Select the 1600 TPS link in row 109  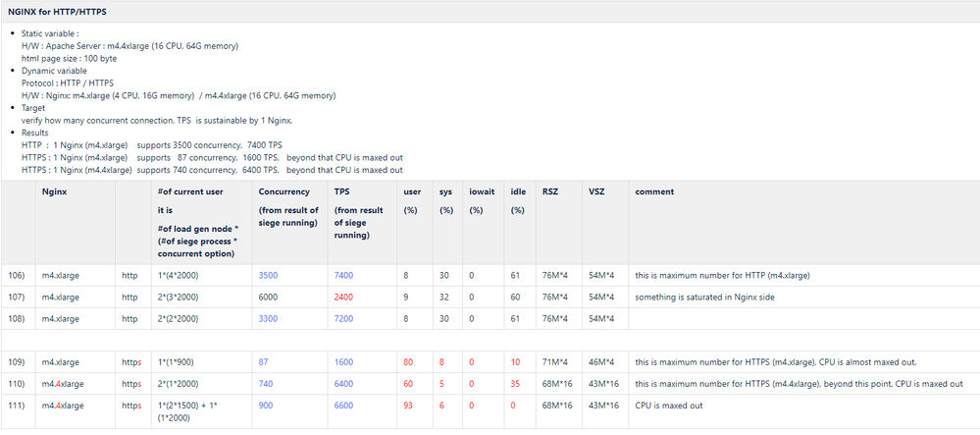pos(343,361)
